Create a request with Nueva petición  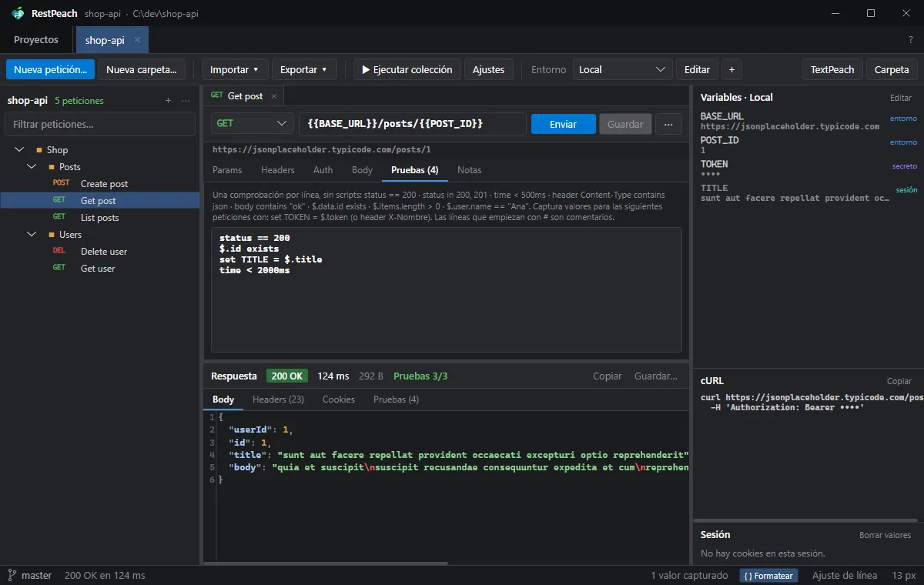tap(50, 69)
